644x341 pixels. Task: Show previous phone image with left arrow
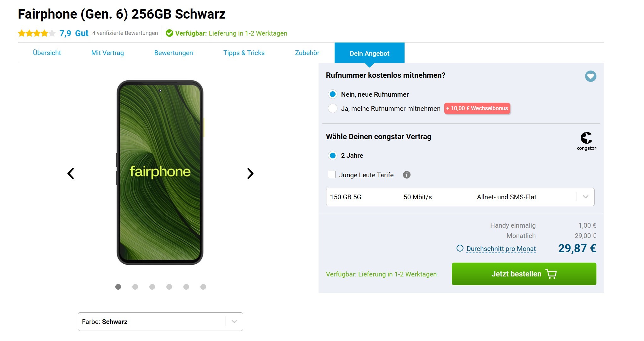coord(71,173)
